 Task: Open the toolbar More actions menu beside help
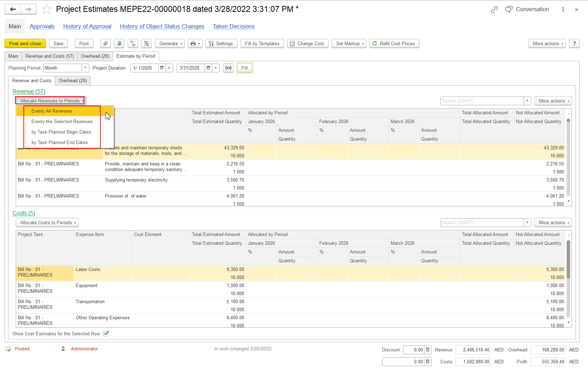point(547,43)
